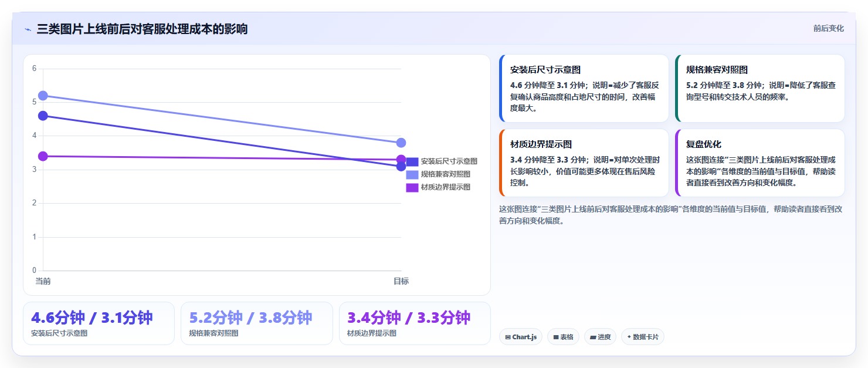Click the 规格兼容对照图 caption under 5.2分钟
868x368 pixels.
pyautogui.click(x=213, y=333)
